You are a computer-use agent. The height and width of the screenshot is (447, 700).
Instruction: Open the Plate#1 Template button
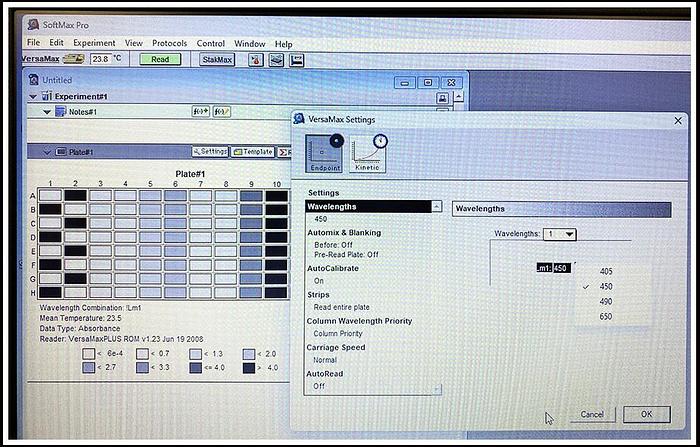(x=253, y=152)
